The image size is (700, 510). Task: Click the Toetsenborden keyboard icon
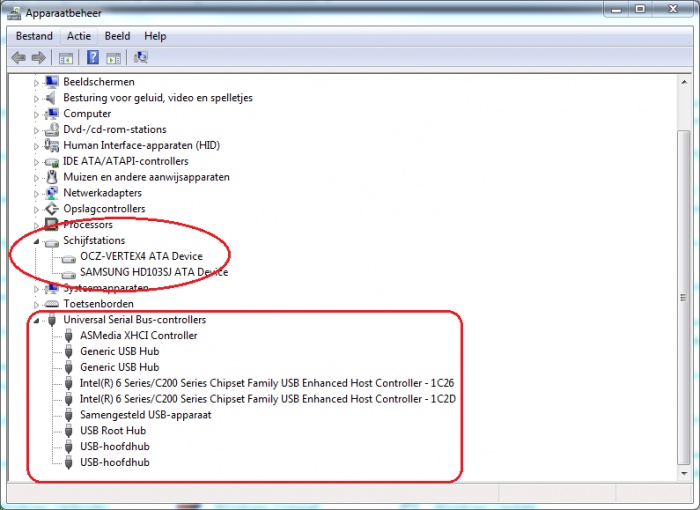click(x=52, y=304)
